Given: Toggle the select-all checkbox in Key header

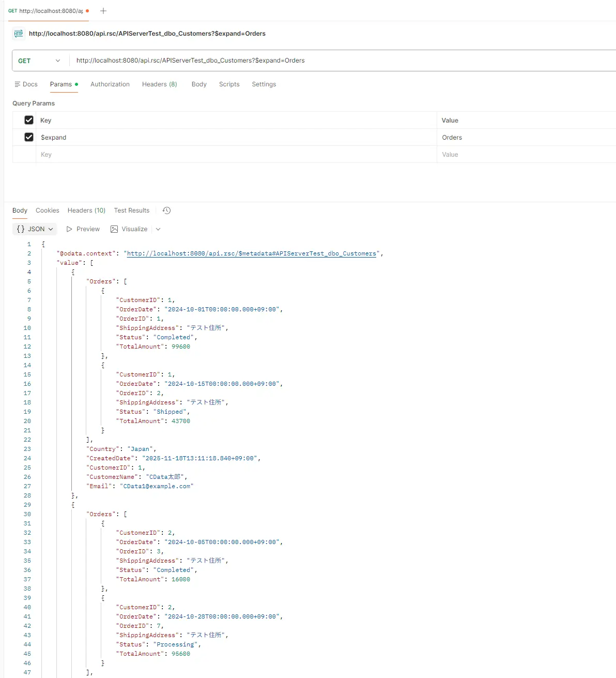Looking at the screenshot, I should (x=29, y=120).
